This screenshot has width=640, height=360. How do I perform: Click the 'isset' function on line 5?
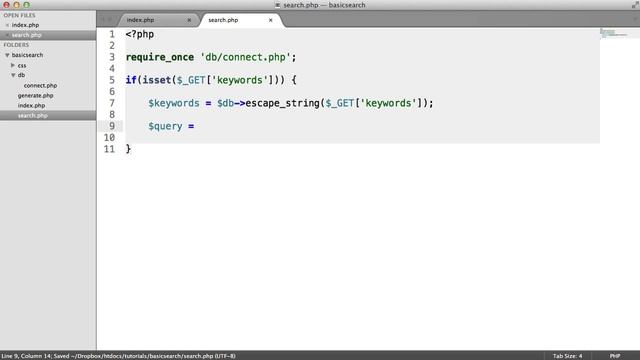pyautogui.click(x=157, y=80)
